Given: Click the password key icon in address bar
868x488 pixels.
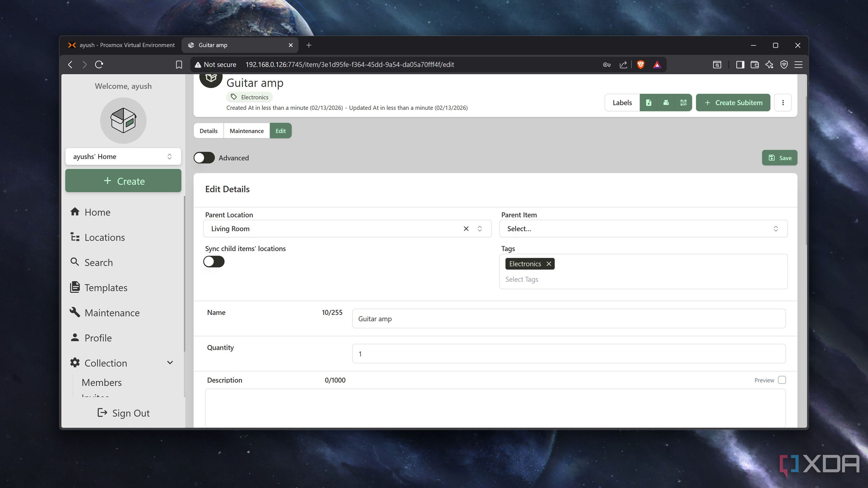Looking at the screenshot, I should click(606, 65).
